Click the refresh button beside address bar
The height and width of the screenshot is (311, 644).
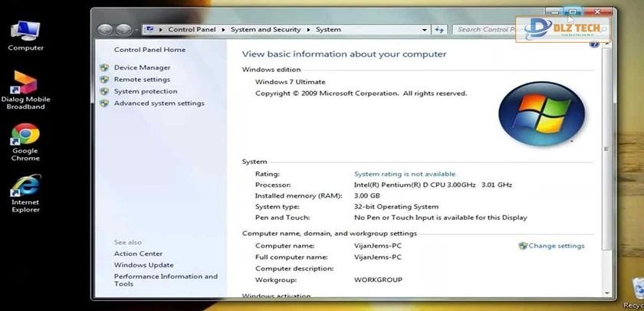[439, 30]
